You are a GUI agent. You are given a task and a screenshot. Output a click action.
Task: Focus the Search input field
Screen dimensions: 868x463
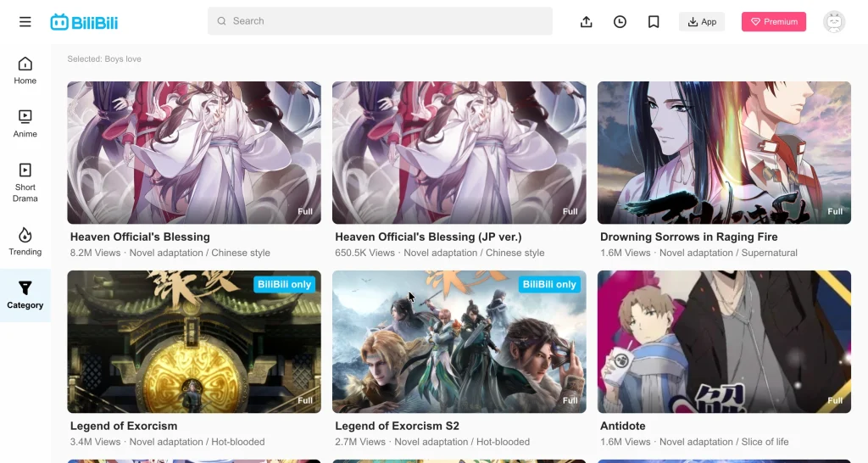point(380,21)
